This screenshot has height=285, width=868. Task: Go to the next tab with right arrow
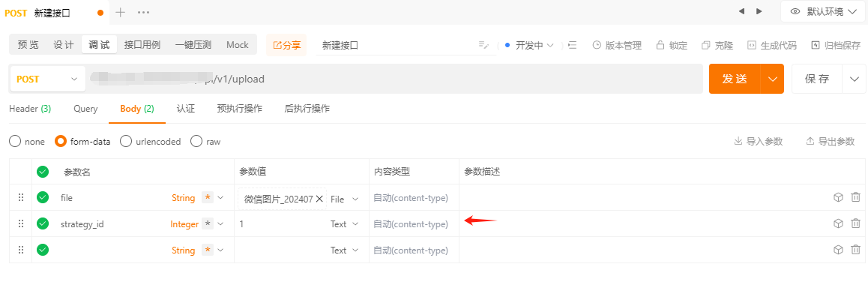759,11
